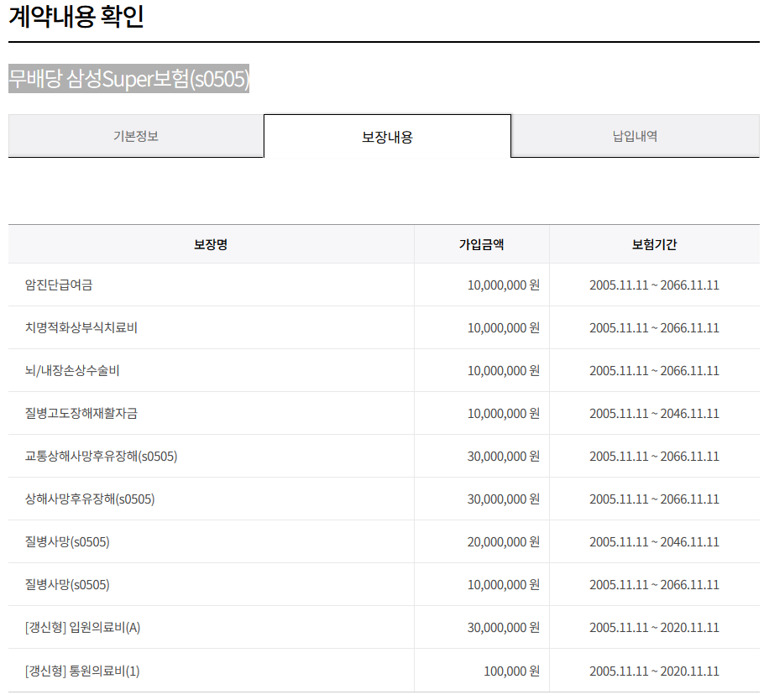The width and height of the screenshot is (769, 700).
Task: Click the 보험기간 column header
Action: tap(654, 244)
